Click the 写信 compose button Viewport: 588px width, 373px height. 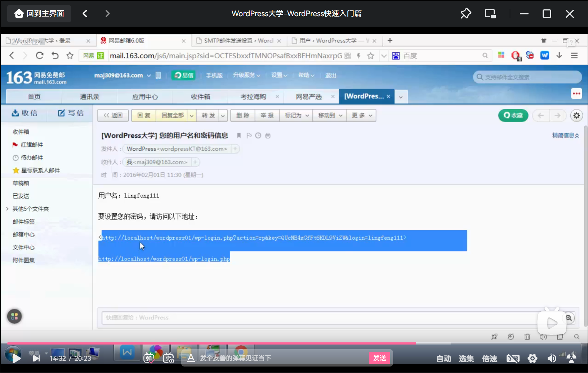(71, 113)
